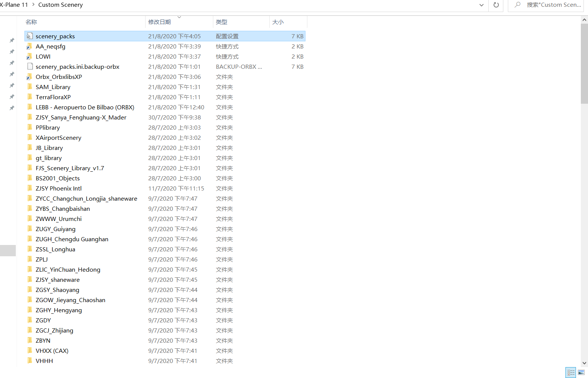Click the 配置设置 type cell of scenery_packs

[227, 36]
